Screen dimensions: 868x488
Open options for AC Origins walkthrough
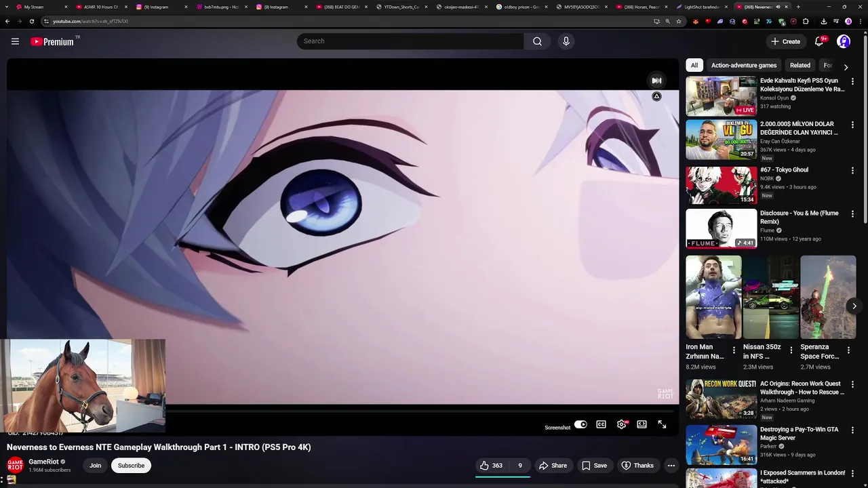(852, 385)
